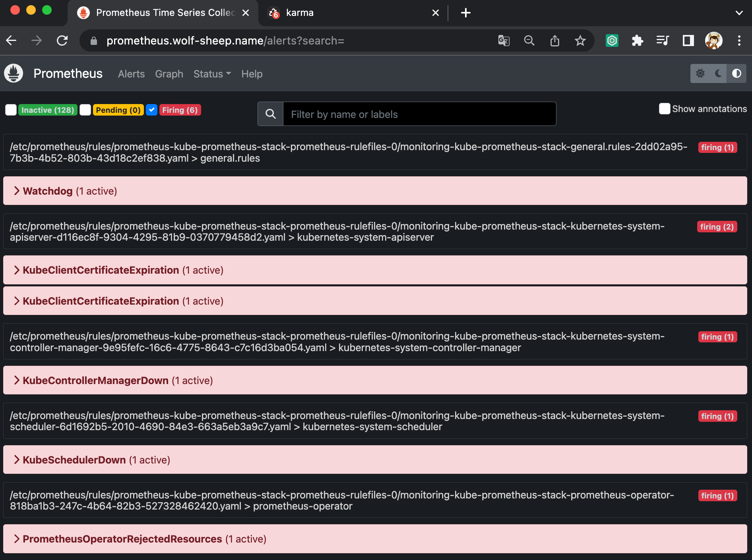Click the browser address bar URL
The image size is (752, 560).
click(225, 41)
